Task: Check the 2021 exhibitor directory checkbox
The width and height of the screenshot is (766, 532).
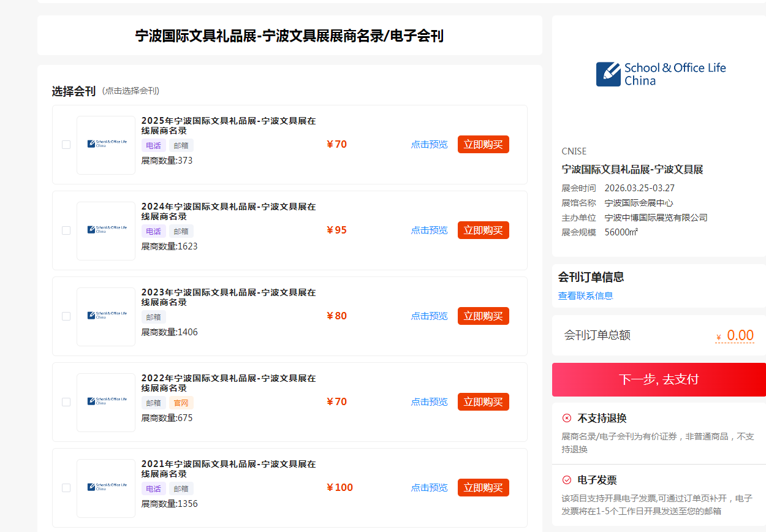Action: click(66, 488)
